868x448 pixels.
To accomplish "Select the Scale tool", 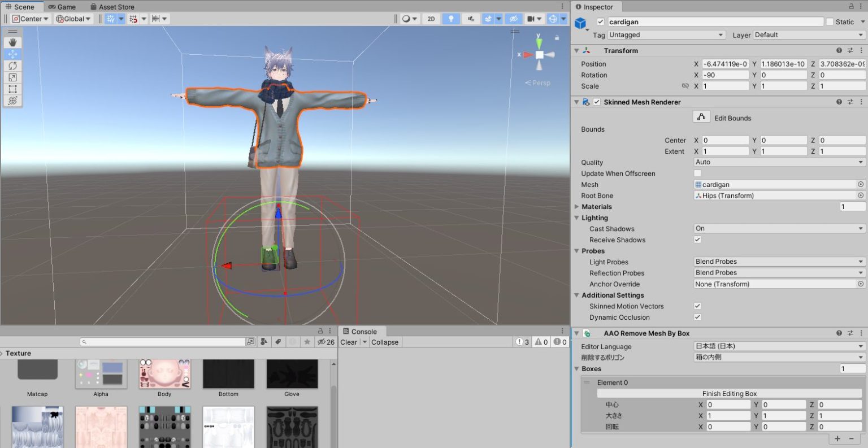I will (x=12, y=77).
